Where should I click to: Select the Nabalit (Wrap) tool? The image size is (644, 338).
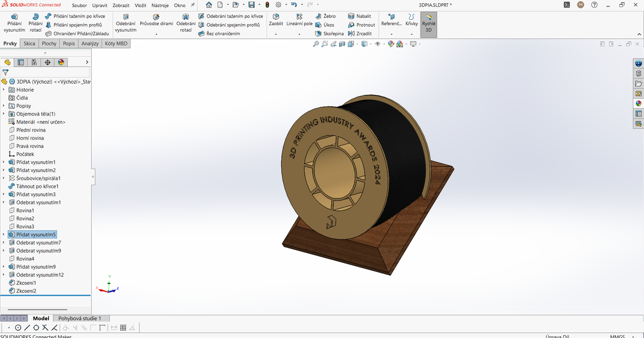click(360, 16)
